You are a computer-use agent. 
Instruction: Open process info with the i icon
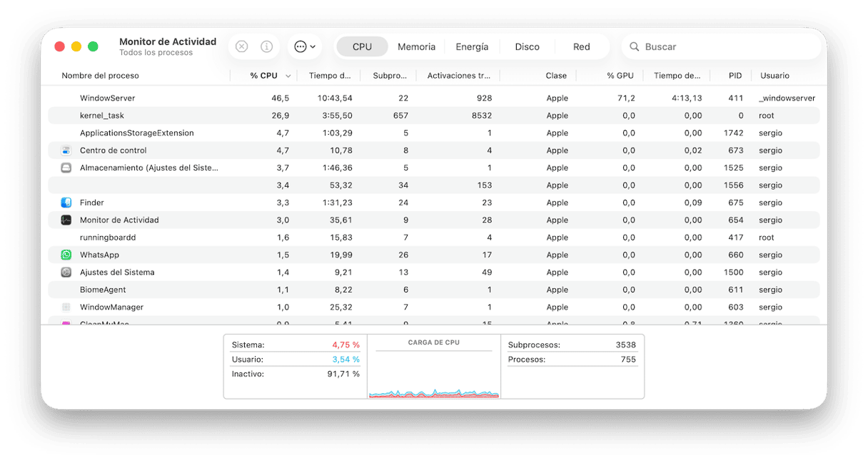click(266, 46)
